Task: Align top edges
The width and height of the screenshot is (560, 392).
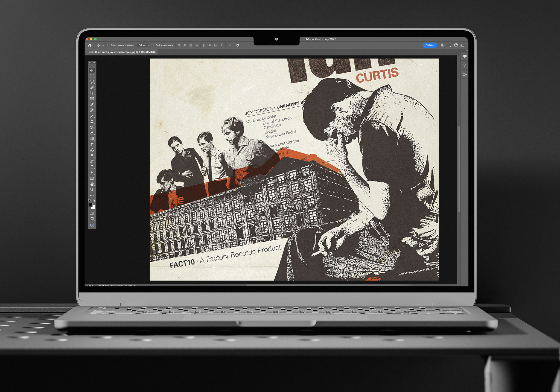Action: click(204, 45)
